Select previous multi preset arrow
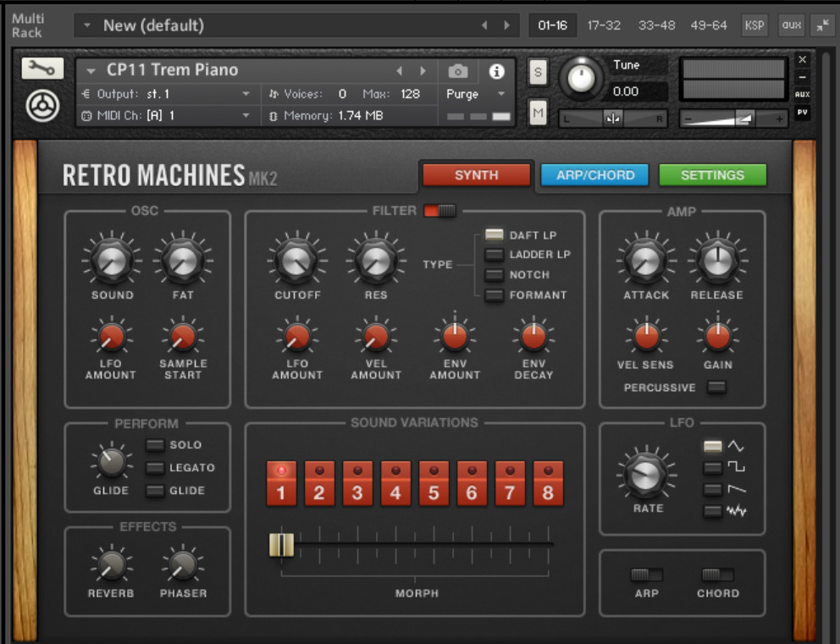This screenshot has height=644, width=840. 484,25
